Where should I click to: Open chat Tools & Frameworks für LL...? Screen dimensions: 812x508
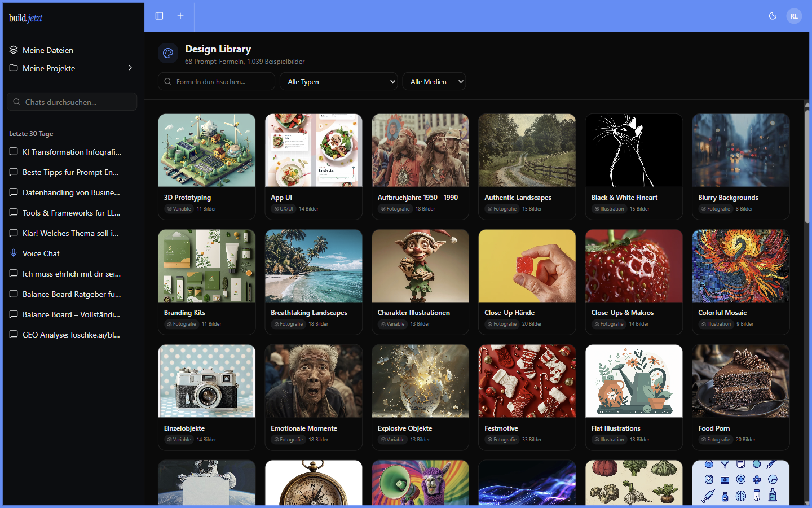click(72, 213)
